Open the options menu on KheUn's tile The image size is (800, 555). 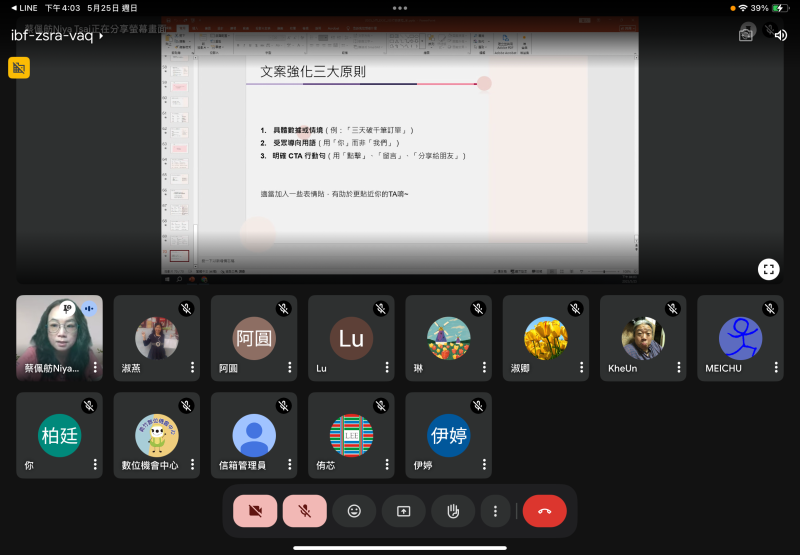(679, 368)
